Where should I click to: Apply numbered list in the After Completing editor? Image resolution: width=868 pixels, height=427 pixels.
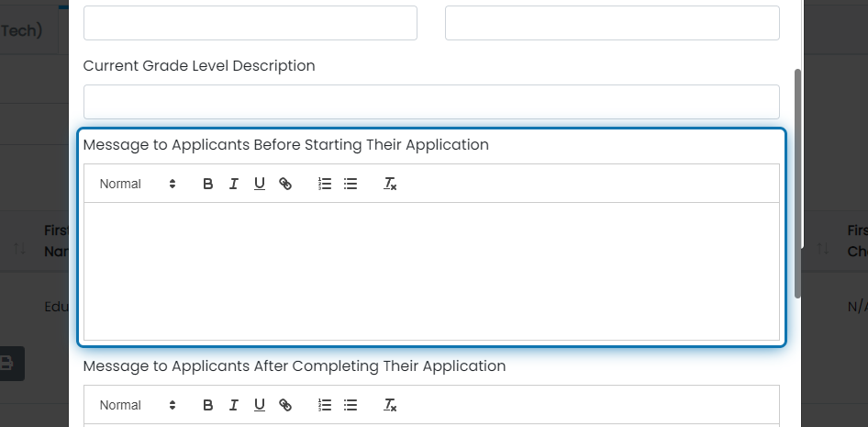(325, 405)
